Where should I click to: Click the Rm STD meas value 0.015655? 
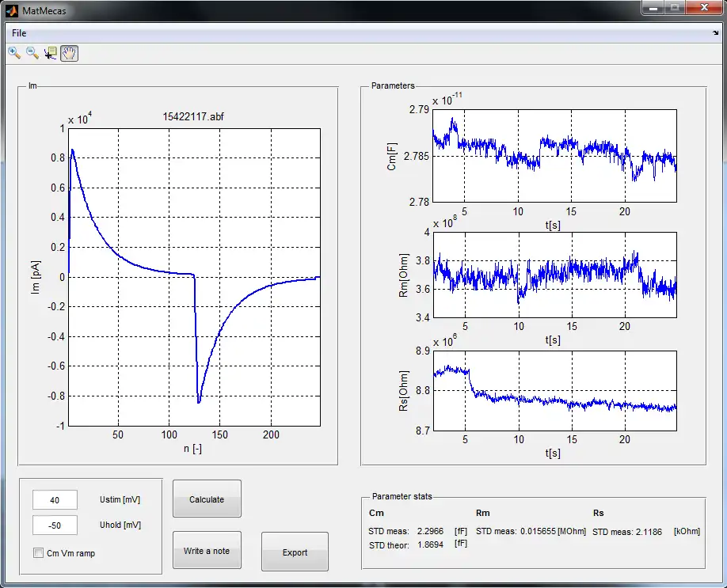[x=538, y=531]
